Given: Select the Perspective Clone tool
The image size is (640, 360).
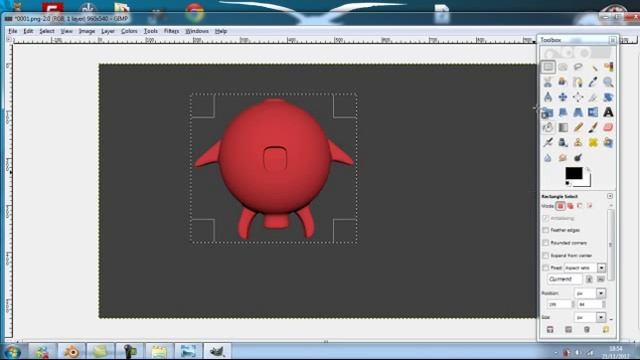Looking at the screenshot, I should tap(608, 142).
